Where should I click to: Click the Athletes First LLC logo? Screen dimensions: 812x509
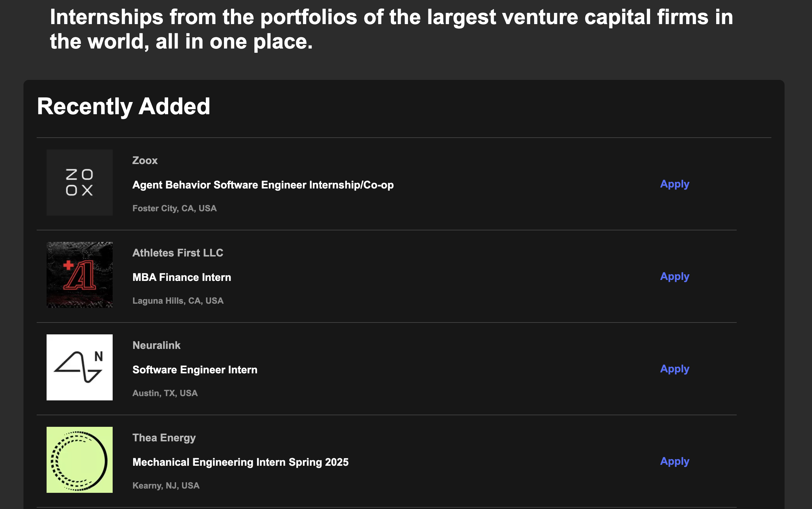tap(80, 275)
